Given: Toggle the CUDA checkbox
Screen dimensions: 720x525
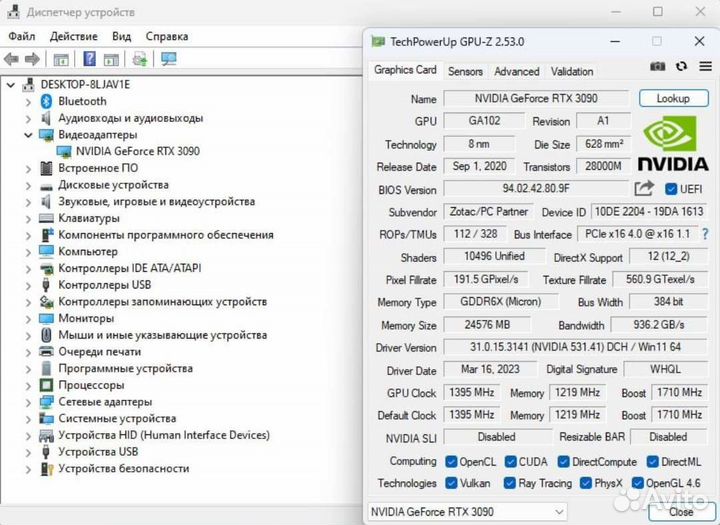Looking at the screenshot, I should (510, 462).
